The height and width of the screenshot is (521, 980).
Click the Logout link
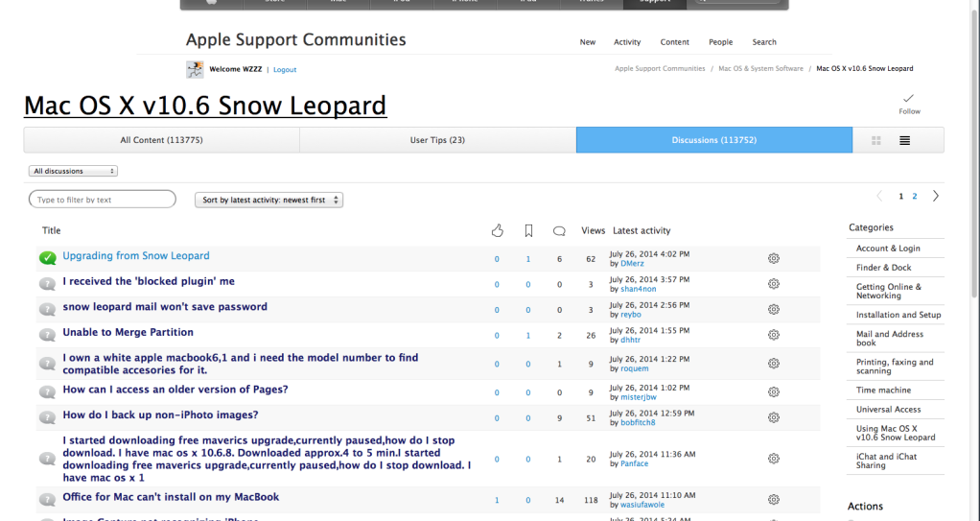point(285,69)
